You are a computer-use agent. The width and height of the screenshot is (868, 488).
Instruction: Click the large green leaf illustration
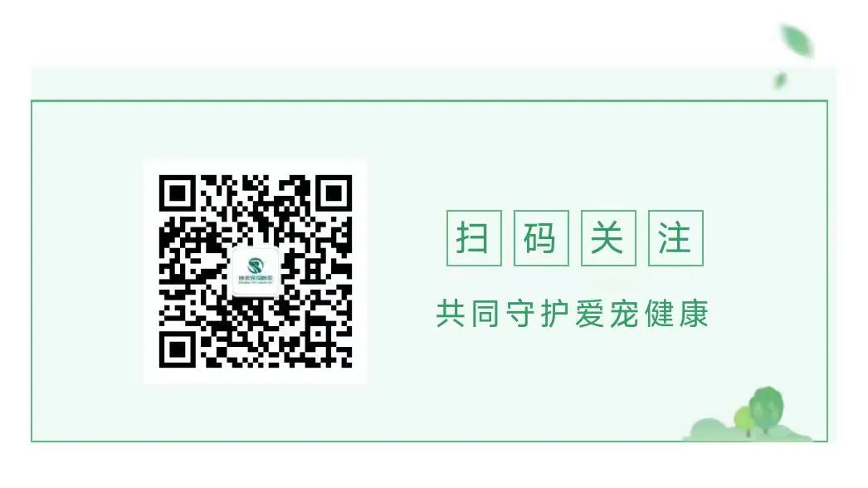click(797, 41)
